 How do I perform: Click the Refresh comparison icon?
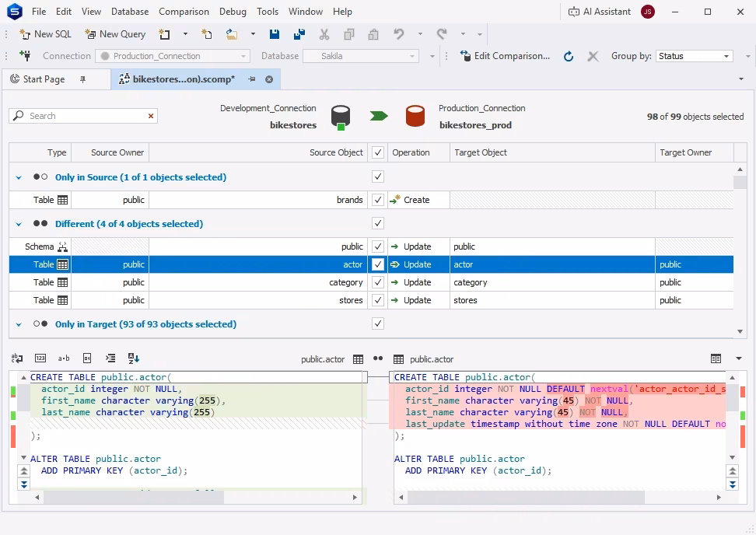[569, 57]
